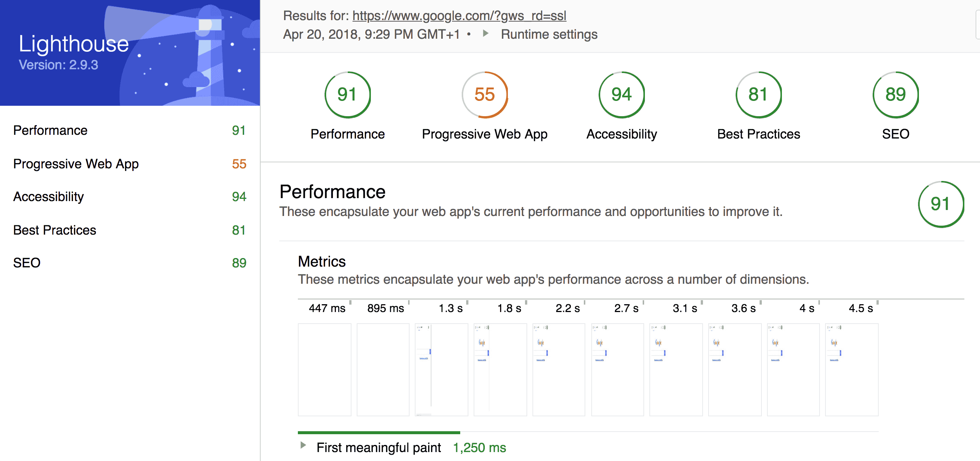The image size is (980, 461).
Task: Click the Lighthouse title in header
Action: pyautogui.click(x=74, y=44)
